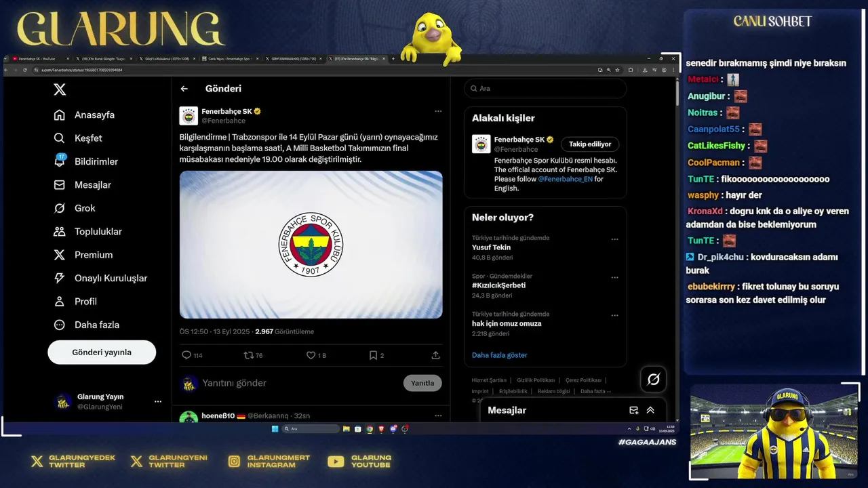Open options for #KızılcıkŞerbeti trend
This screenshot has height=488, width=868.
point(614,277)
